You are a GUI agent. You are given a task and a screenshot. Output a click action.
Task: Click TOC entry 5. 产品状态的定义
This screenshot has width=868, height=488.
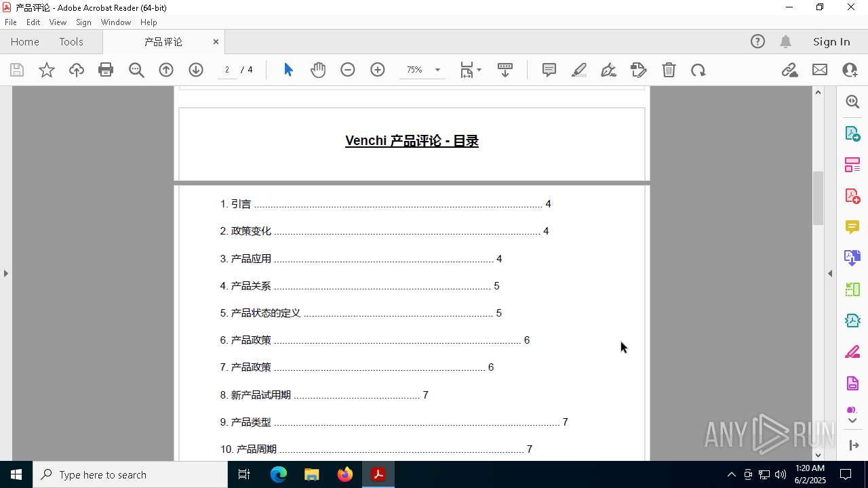click(x=361, y=313)
